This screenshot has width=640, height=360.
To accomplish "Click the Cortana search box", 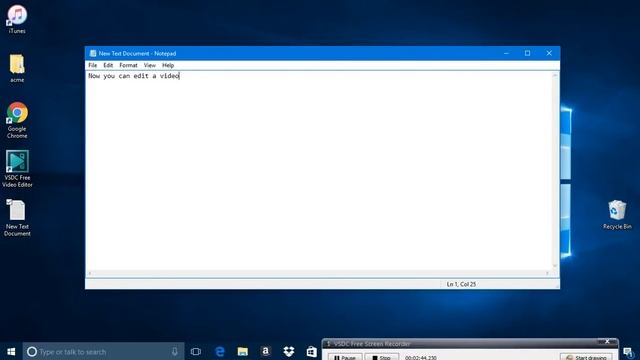I will tap(103, 351).
